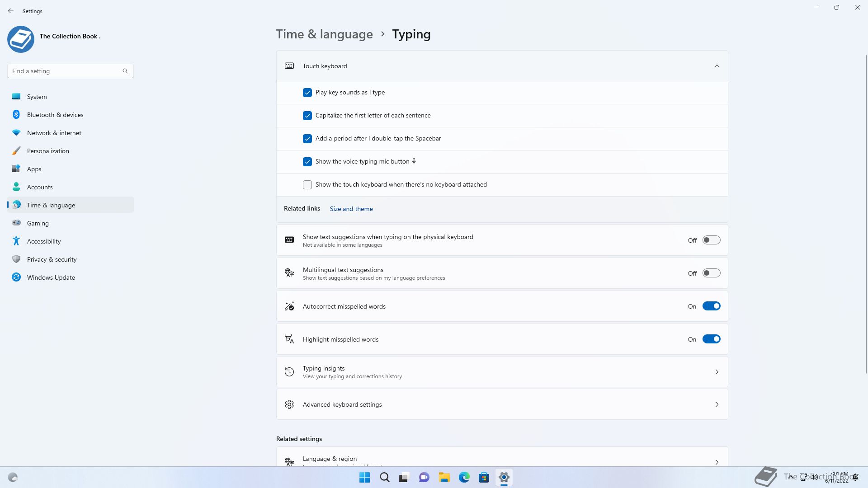Open Microsoft Edge from taskbar

[x=464, y=477]
